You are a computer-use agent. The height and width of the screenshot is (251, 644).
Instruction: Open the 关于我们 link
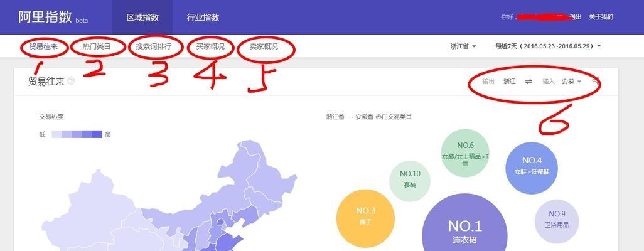tap(601, 17)
